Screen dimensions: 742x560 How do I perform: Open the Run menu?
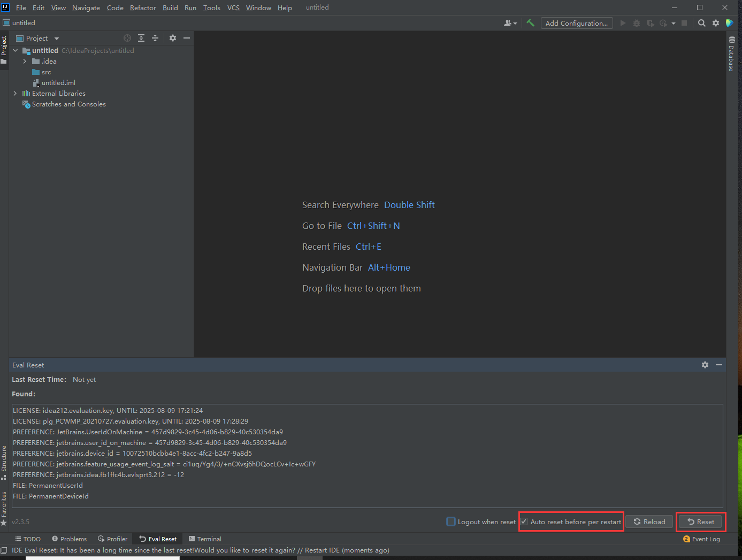tap(190, 7)
